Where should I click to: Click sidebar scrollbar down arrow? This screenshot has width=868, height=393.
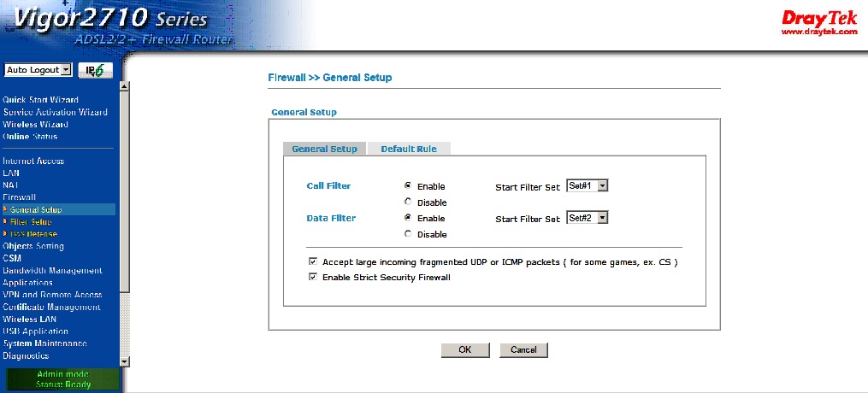click(125, 361)
